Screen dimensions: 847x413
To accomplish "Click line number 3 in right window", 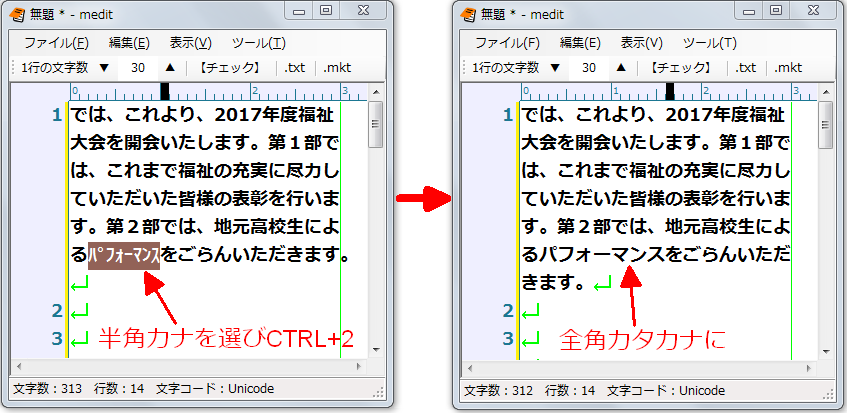I will tap(508, 339).
